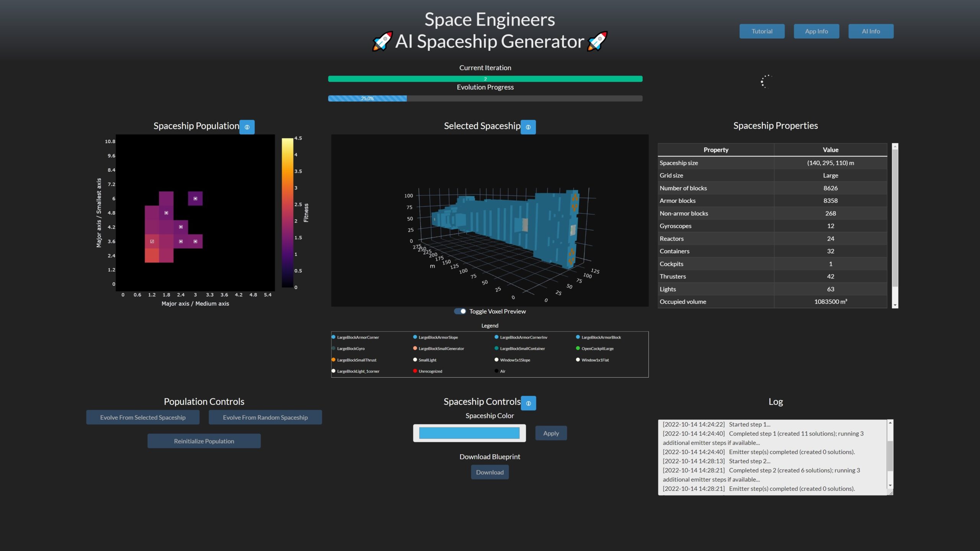Image resolution: width=980 pixels, height=551 pixels.
Task: Click the Log scroll down arrow
Action: click(890, 485)
